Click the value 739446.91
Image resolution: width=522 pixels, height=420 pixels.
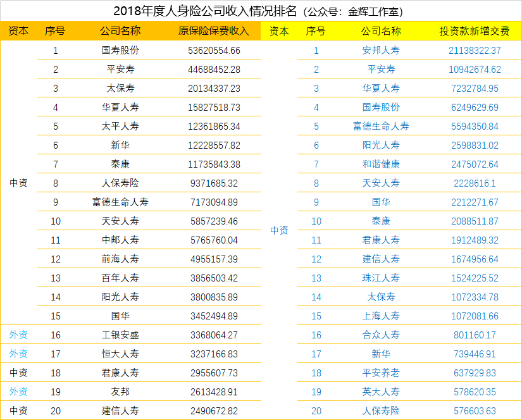click(x=475, y=354)
